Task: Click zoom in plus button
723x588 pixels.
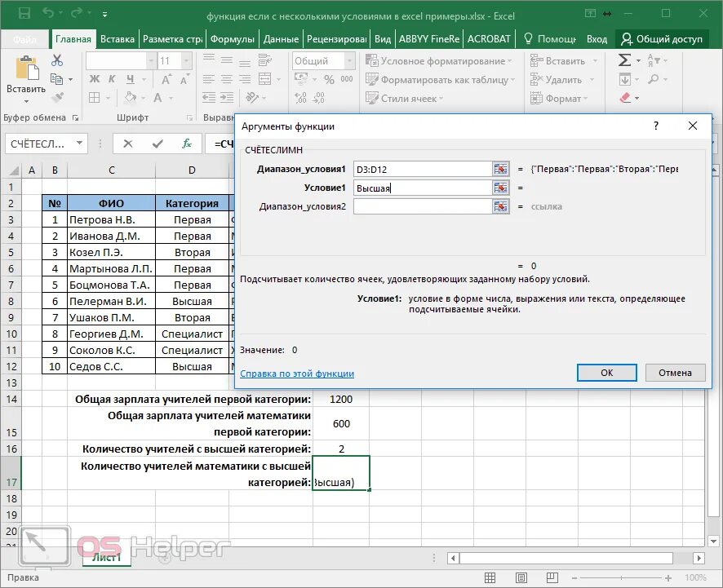Action: tap(668, 578)
